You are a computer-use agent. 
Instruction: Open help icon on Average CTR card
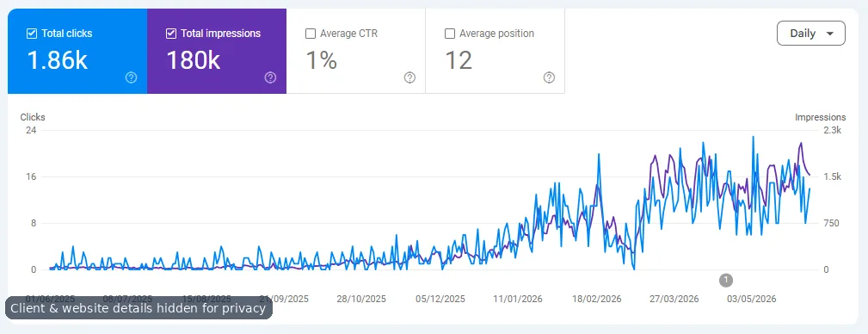[409, 77]
